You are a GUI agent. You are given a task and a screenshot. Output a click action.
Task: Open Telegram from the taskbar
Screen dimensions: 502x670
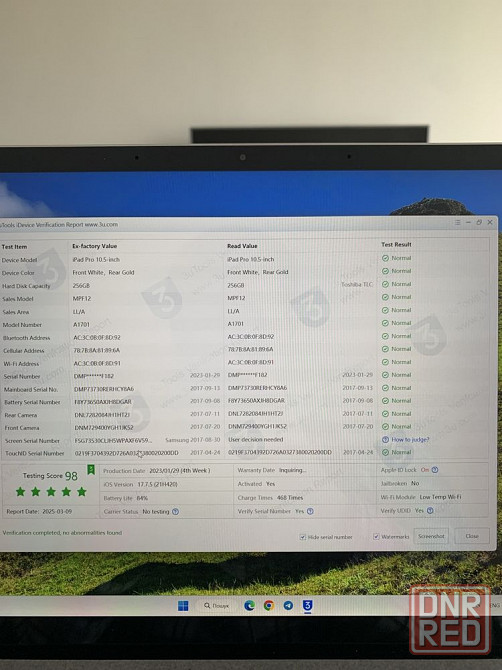(288, 605)
